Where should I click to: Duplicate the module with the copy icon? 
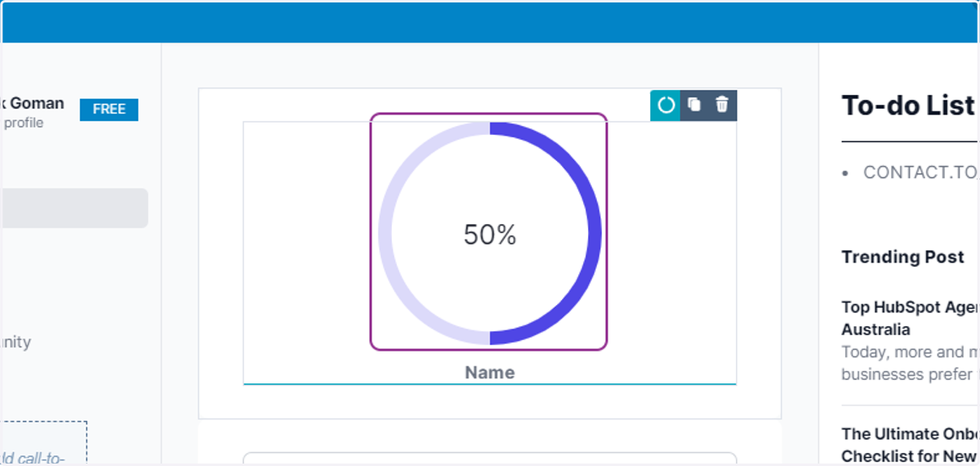pyautogui.click(x=694, y=105)
